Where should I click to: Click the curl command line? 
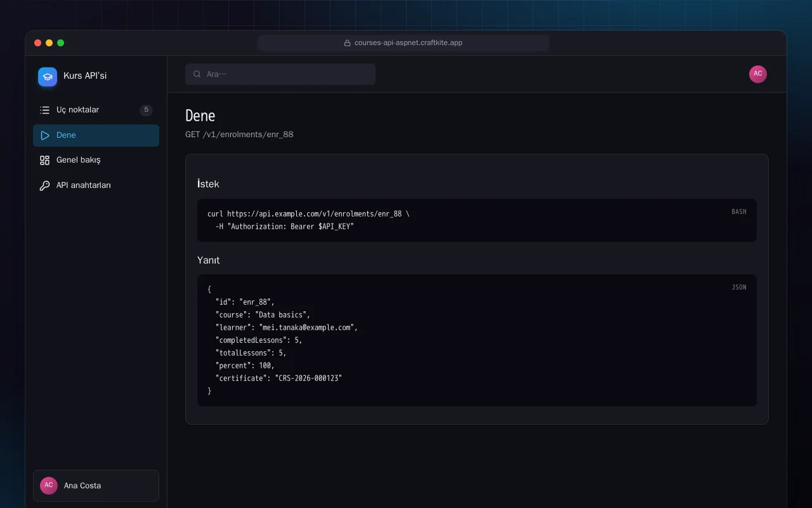(308, 214)
